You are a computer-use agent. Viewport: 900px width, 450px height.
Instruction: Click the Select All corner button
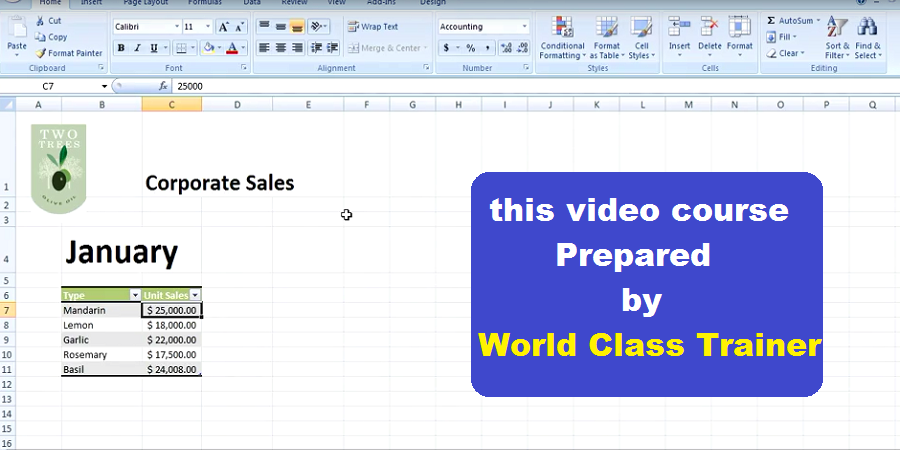click(7, 104)
